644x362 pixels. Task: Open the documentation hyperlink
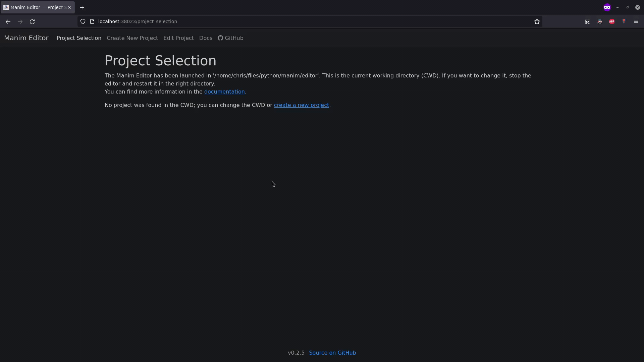224,92
